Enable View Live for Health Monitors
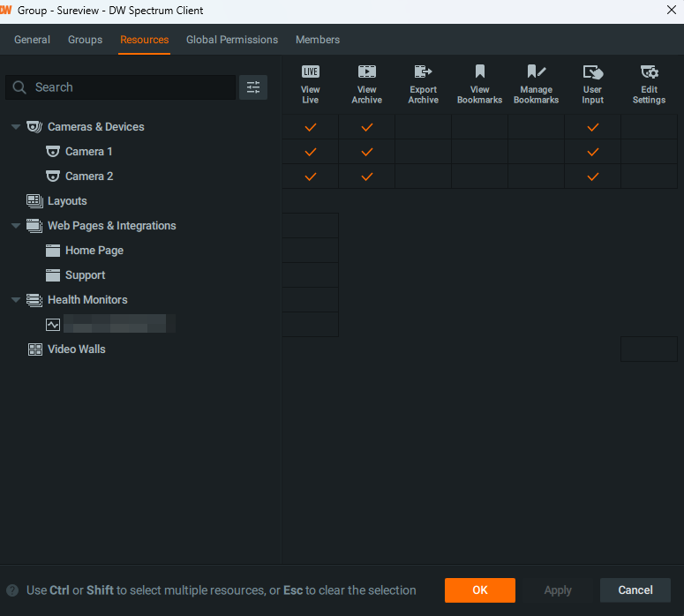The image size is (684, 616). pos(310,300)
